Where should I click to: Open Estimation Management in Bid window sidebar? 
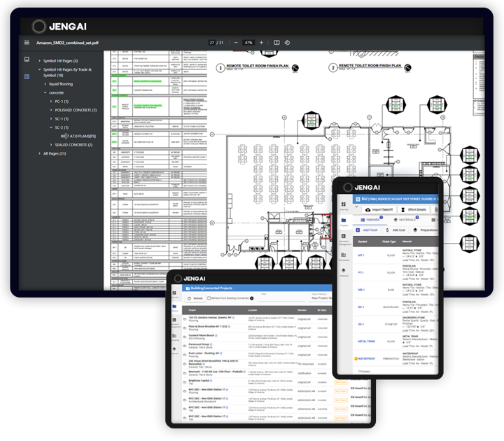[344, 239]
